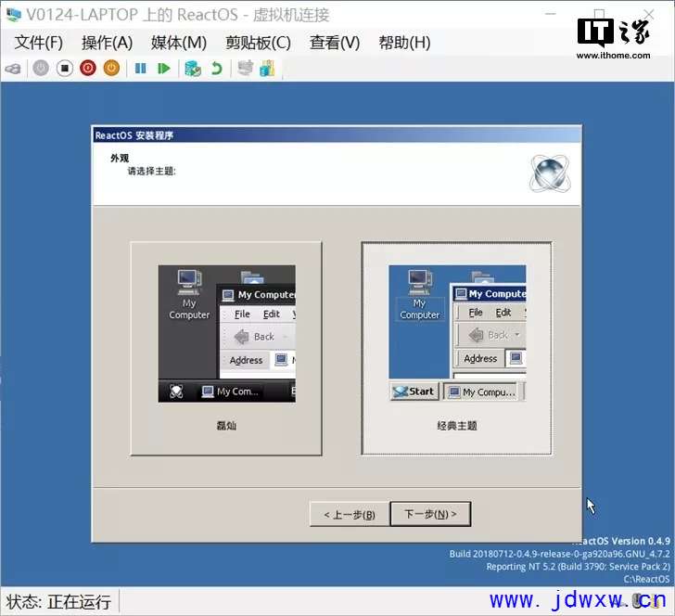Click the Checkpoint toolbar icon
675x616 pixels.
coord(193,69)
